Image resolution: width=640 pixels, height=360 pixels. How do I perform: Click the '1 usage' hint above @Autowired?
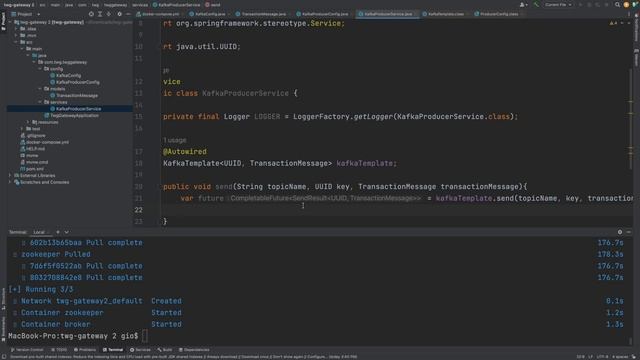(175, 140)
